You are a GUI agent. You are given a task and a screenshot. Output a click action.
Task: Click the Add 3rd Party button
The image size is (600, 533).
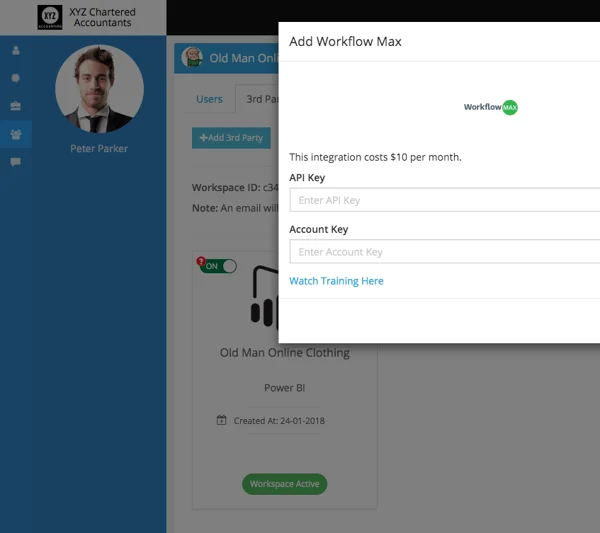(231, 138)
